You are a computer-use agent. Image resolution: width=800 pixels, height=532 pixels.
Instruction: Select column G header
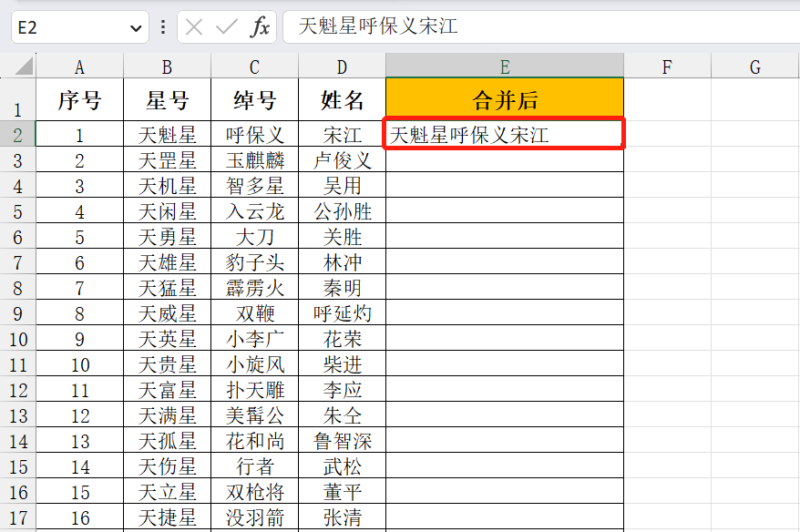tap(755, 66)
